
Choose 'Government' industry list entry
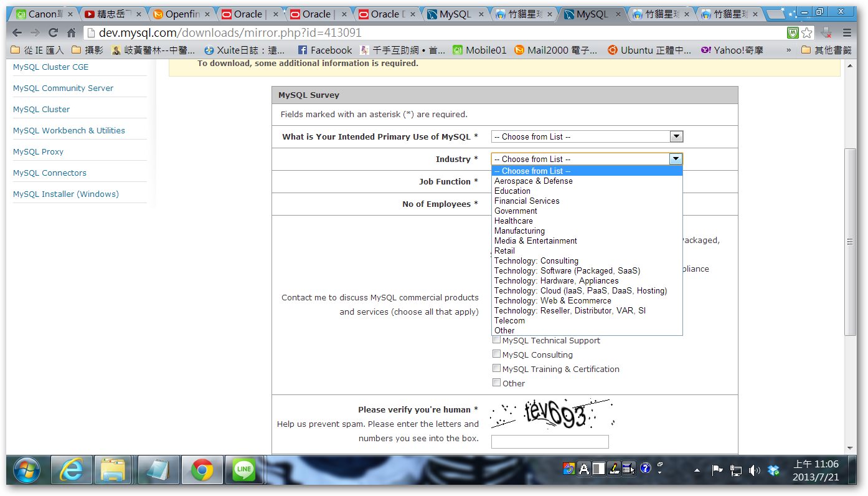tap(587, 211)
